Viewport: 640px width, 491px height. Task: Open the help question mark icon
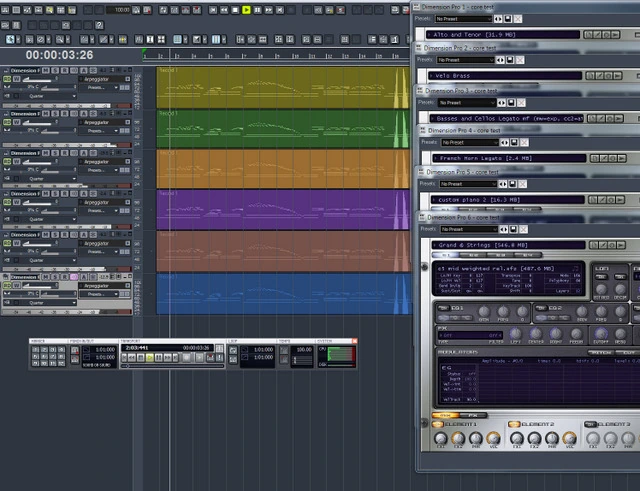(x=99, y=25)
